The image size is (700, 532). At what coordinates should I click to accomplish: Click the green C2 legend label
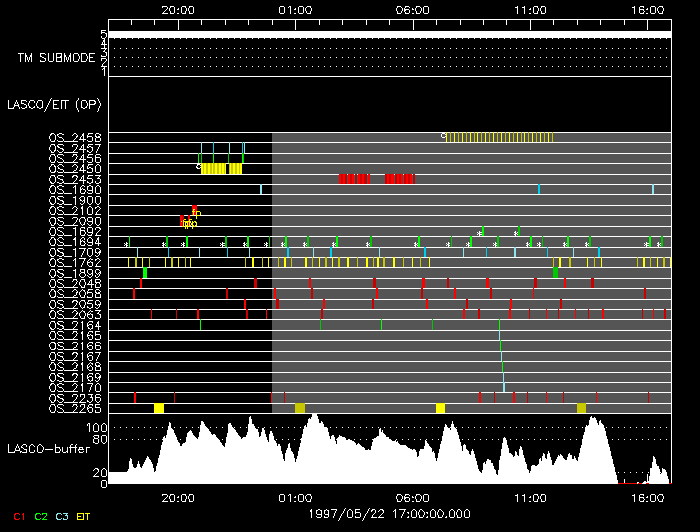coord(41,516)
